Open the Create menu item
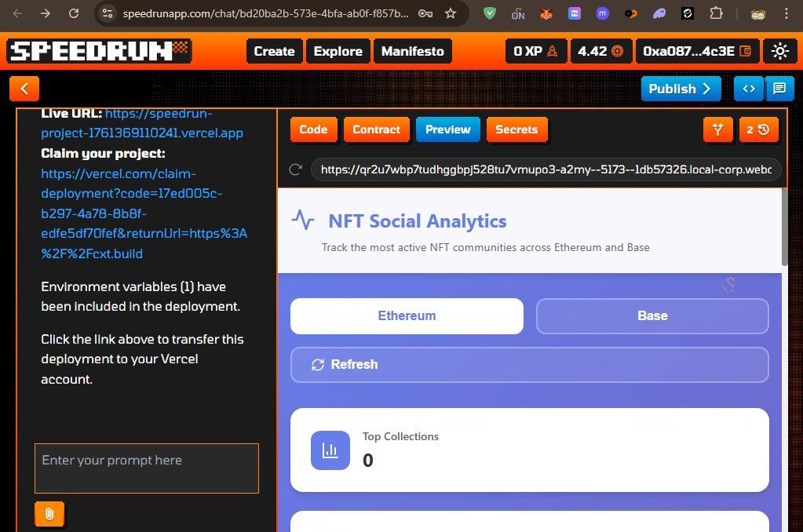The height and width of the screenshot is (532, 803). pos(275,51)
